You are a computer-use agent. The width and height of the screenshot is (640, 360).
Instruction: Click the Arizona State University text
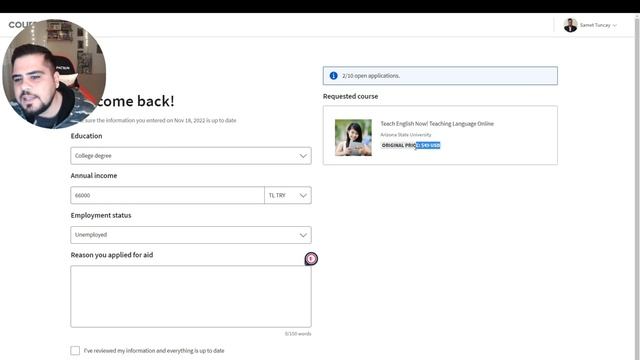click(x=406, y=135)
